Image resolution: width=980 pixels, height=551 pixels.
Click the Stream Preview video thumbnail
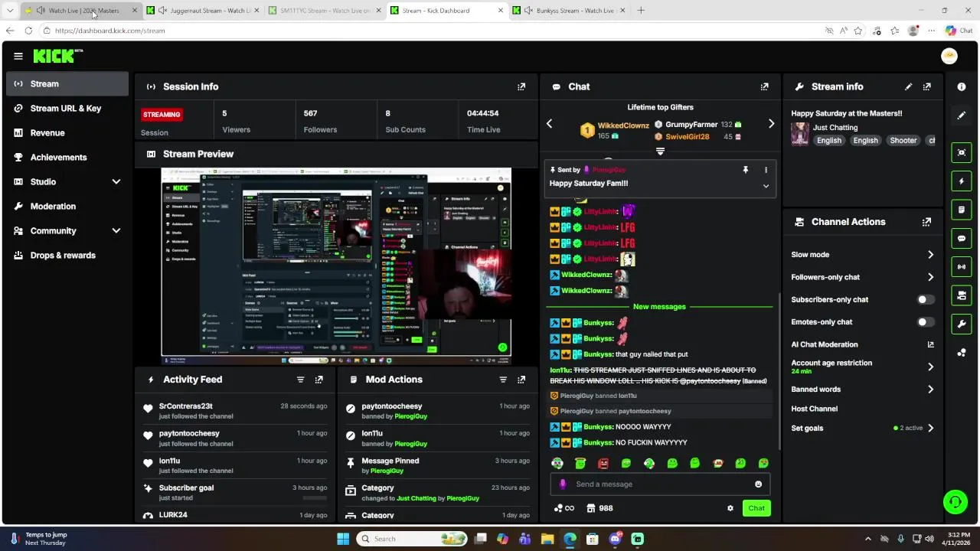coord(336,265)
